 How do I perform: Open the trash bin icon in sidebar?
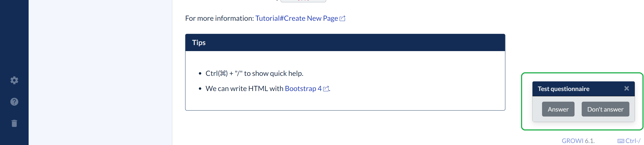click(x=14, y=123)
